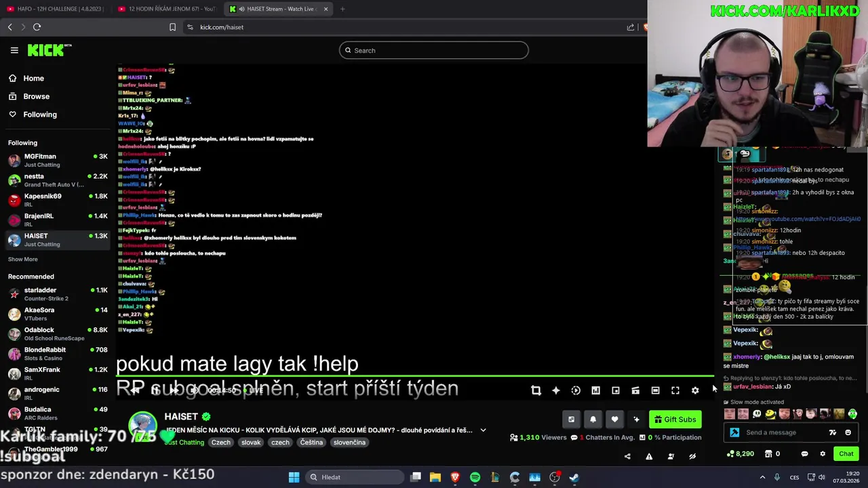Open stream stats chart icon in player
868x488 pixels.
click(x=595, y=390)
